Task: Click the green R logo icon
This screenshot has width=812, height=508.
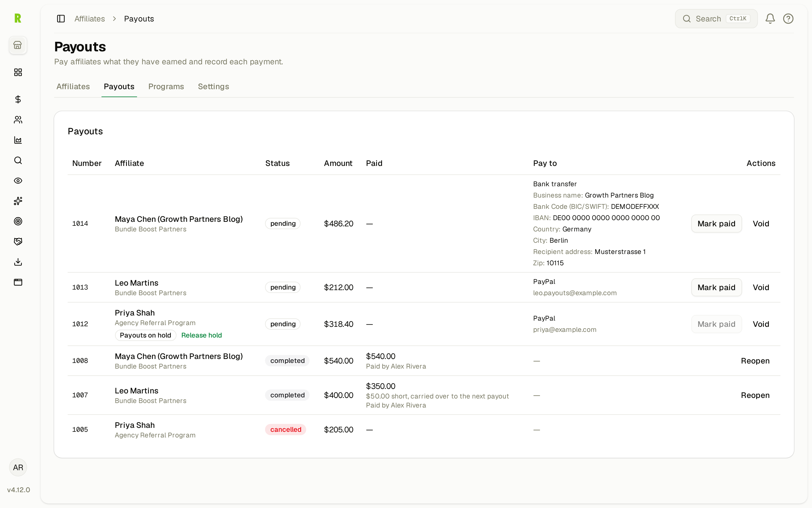Action: point(18,18)
